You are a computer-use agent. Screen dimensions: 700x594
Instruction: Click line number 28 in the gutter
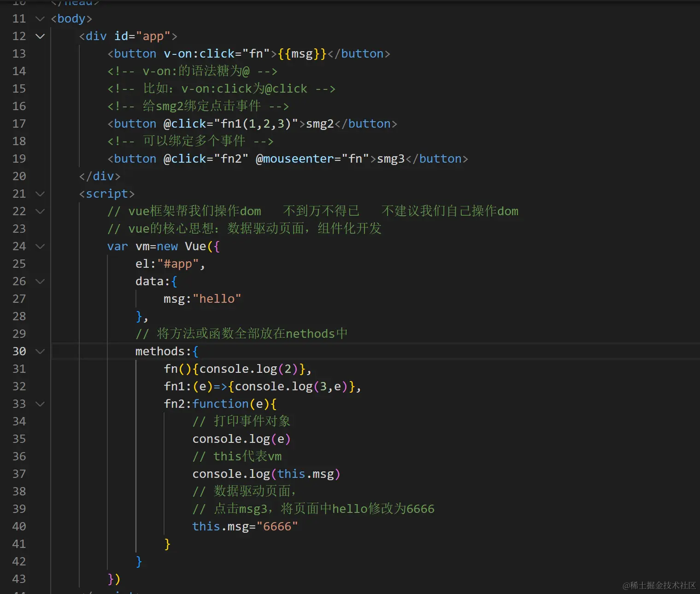pyautogui.click(x=19, y=317)
